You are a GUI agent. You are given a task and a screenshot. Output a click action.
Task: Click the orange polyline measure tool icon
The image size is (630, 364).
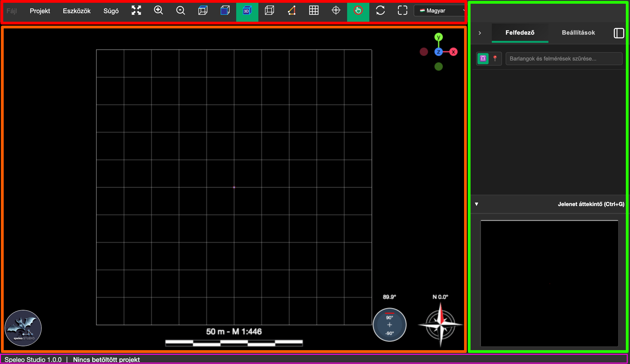(x=291, y=10)
